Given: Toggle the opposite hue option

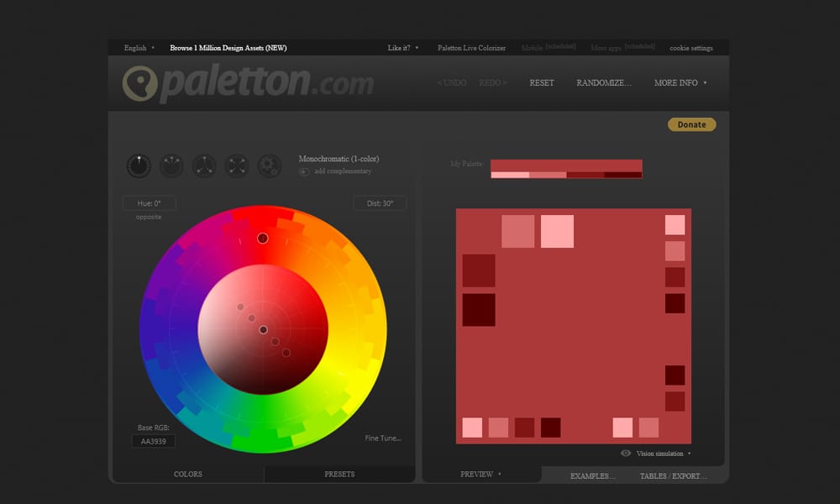Looking at the screenshot, I should pos(148,217).
